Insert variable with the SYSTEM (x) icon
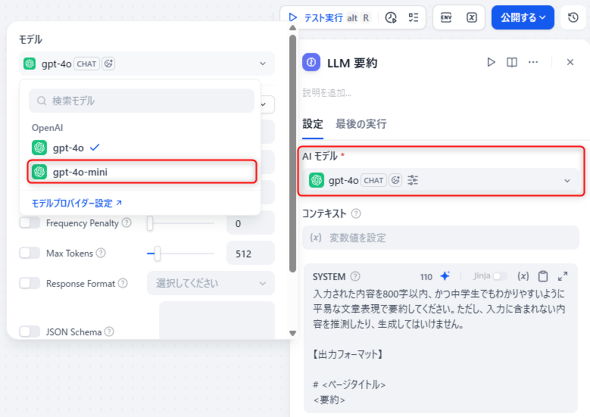This screenshot has height=417, width=590. 523,276
